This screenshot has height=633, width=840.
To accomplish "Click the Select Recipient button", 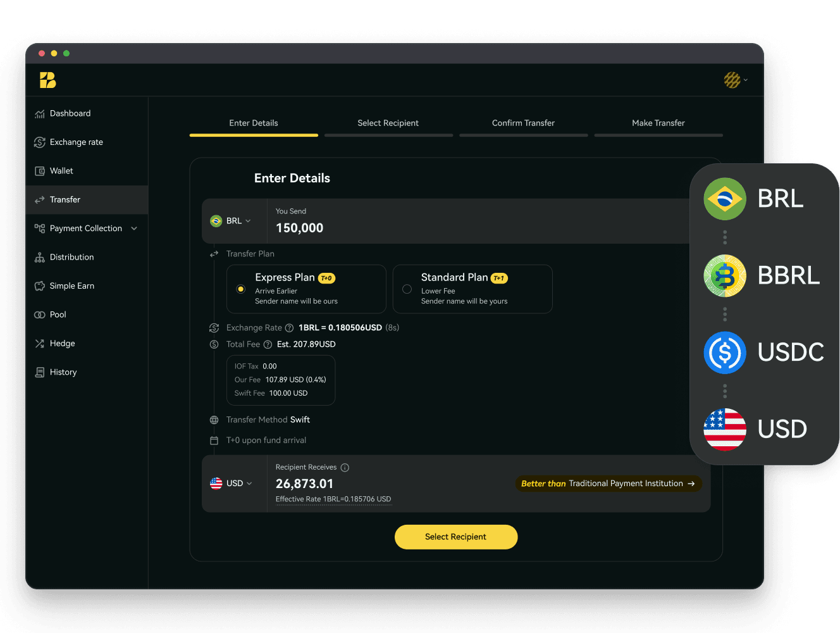I will [x=455, y=537].
